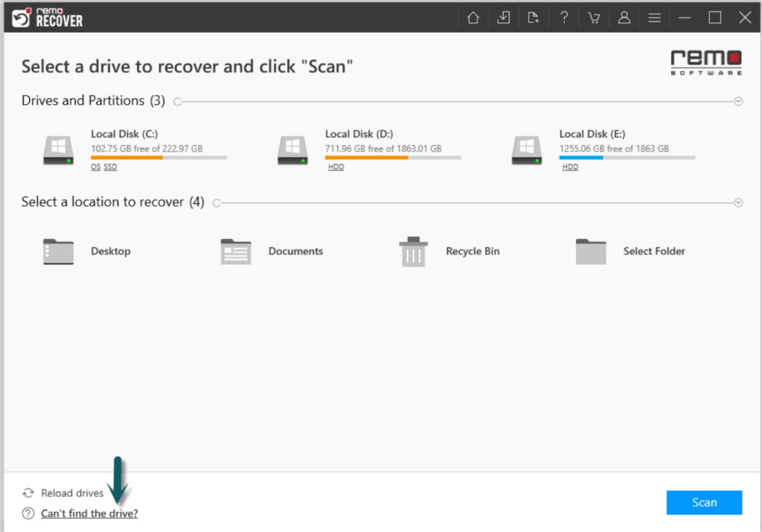The image size is (762, 532).
Task: Click the import/load session icon in title bar
Action: 504,18
